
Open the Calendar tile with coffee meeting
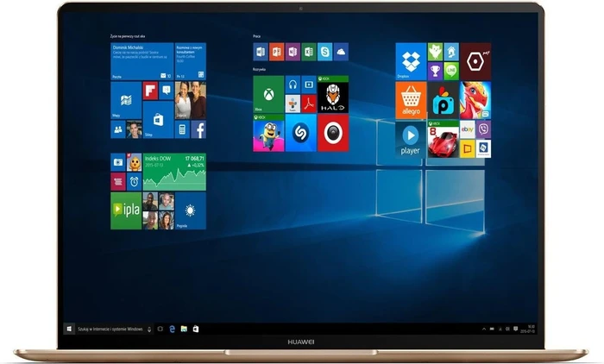pos(191,61)
